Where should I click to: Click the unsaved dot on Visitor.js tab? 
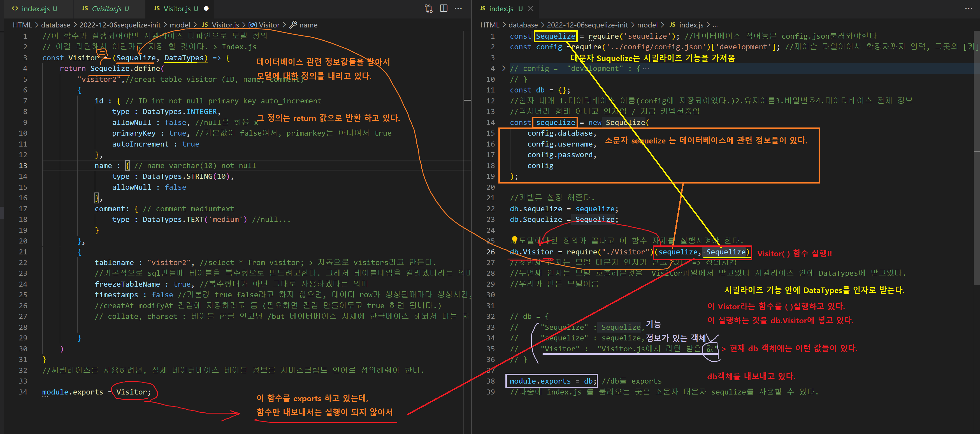206,8
